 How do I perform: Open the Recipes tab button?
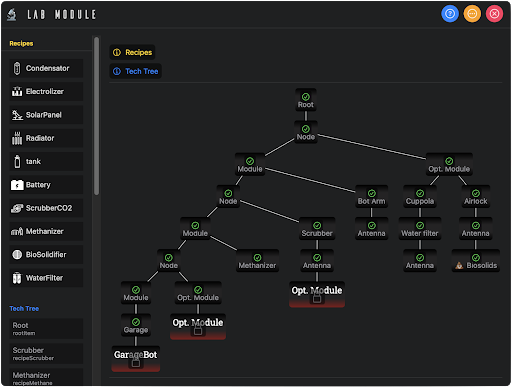[132, 52]
